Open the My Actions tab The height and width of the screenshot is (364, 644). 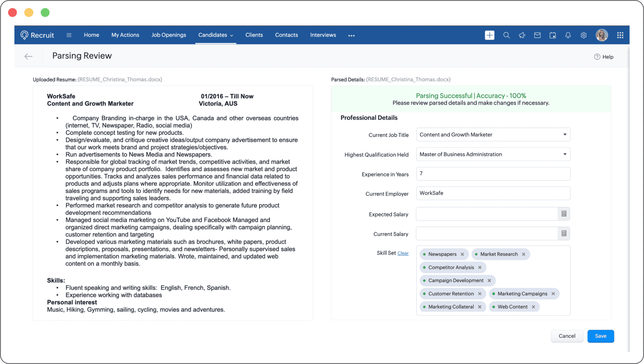coord(125,35)
